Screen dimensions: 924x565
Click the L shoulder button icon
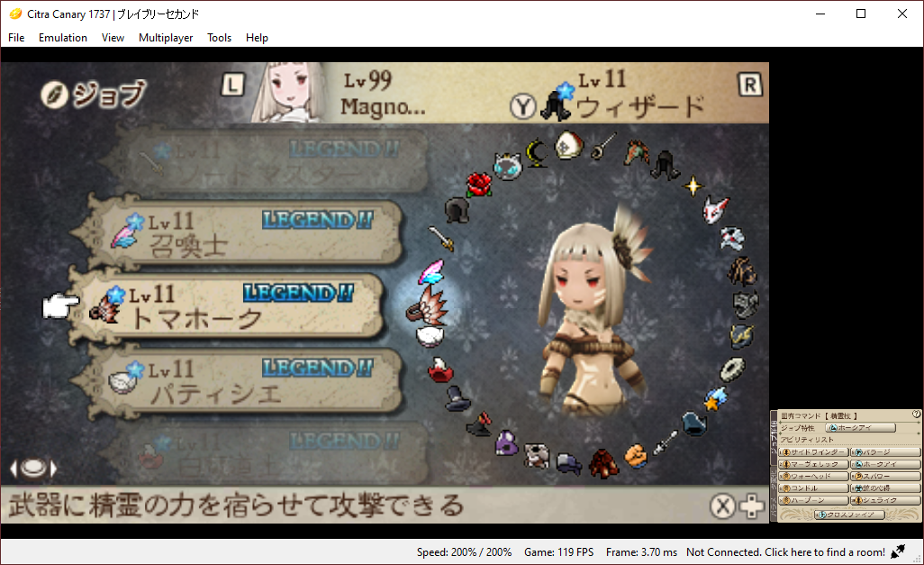coord(232,85)
